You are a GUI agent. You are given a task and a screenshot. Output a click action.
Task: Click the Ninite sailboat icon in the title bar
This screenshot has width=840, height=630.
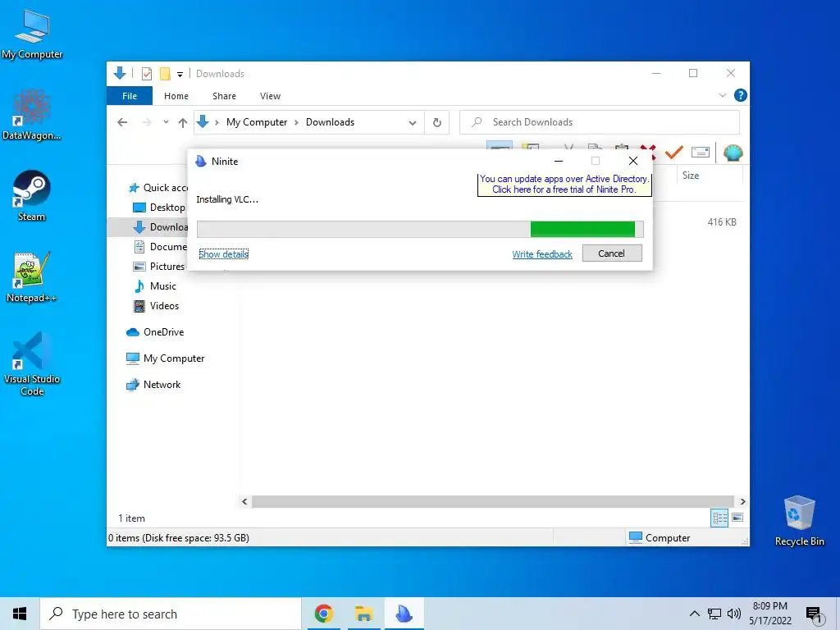[201, 162]
